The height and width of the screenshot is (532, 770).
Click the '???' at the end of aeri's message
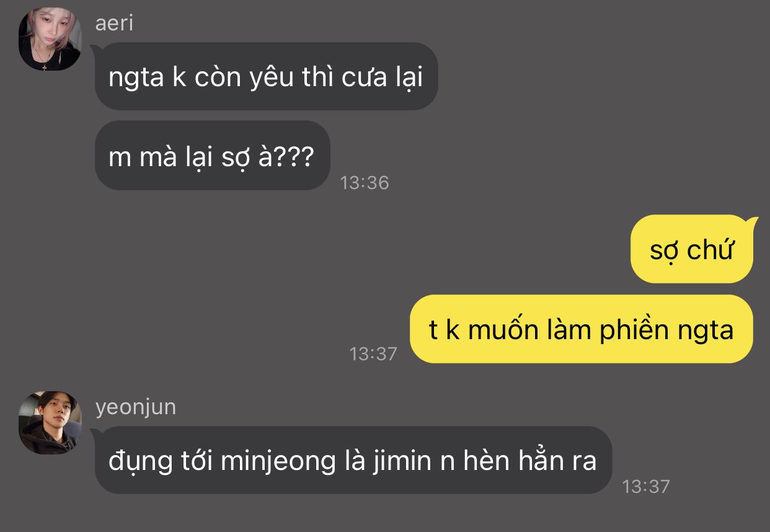294,157
